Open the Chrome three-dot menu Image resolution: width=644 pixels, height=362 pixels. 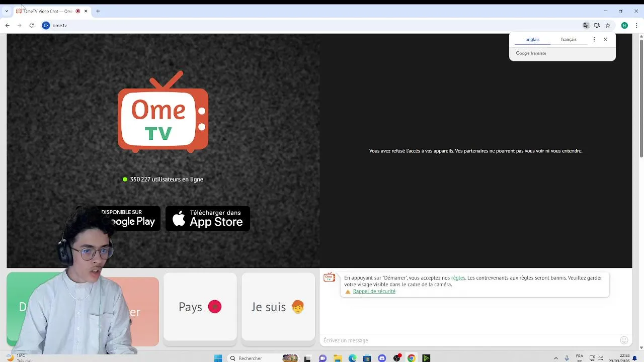pyautogui.click(x=636, y=25)
